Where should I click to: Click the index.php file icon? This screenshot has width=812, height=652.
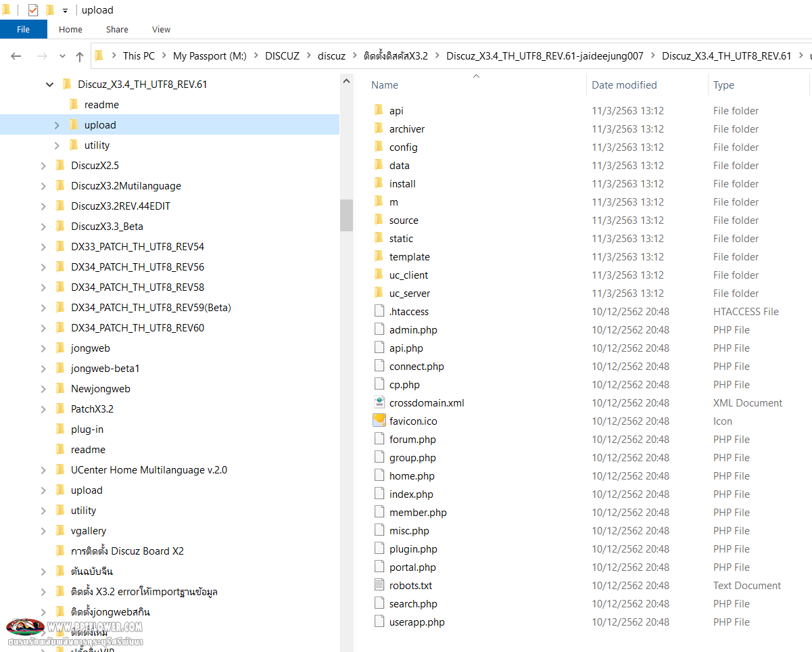(x=379, y=494)
